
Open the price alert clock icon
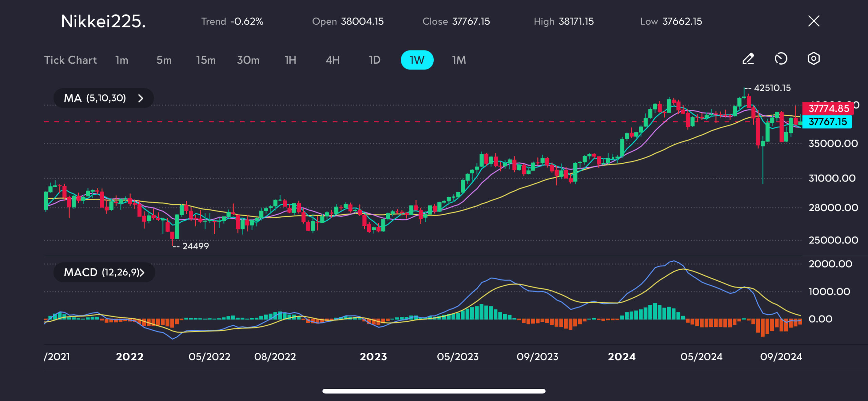pyautogui.click(x=781, y=59)
